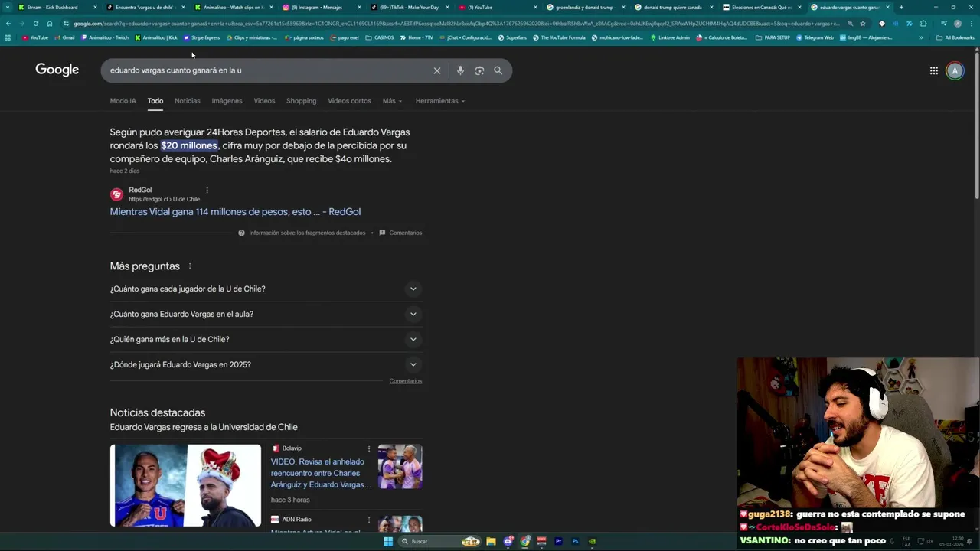980x551 pixels.
Task: Open Bolavip video article about Aránguiz reencuentro
Action: pyautogui.click(x=321, y=473)
